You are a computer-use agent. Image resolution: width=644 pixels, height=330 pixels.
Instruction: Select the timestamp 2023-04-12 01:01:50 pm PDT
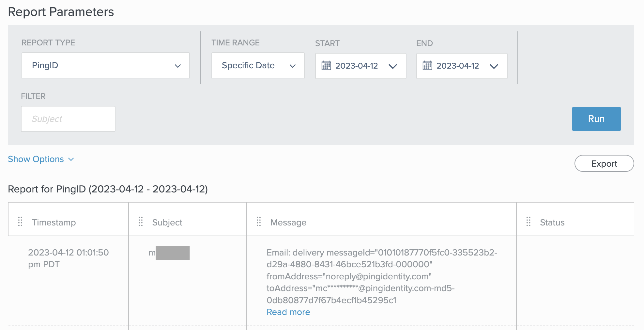point(69,258)
